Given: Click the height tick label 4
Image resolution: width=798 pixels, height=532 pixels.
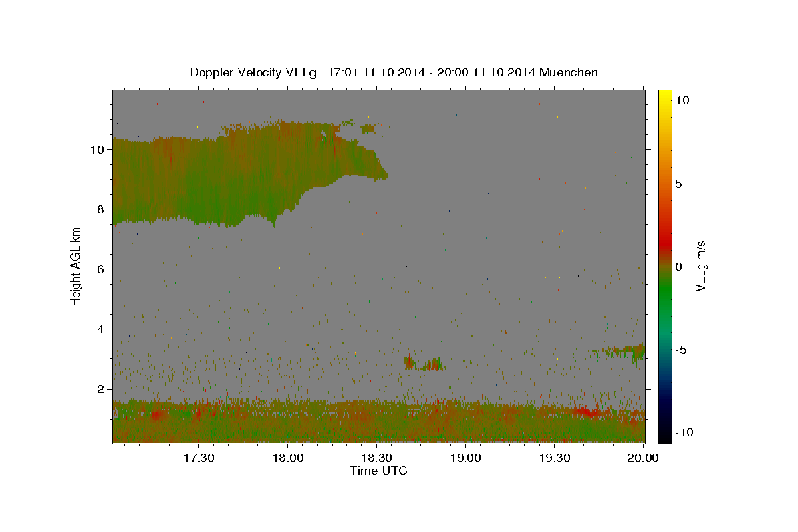Looking at the screenshot, I should pos(100,329).
